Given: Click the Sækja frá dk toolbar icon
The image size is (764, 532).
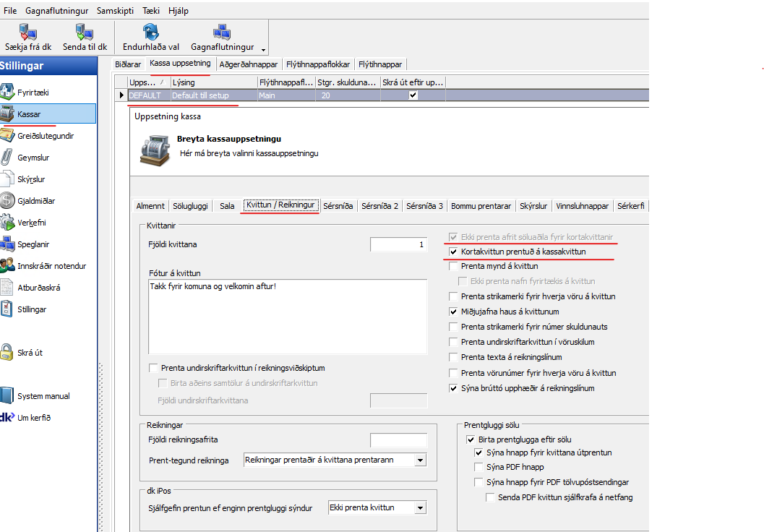Looking at the screenshot, I should pyautogui.click(x=27, y=32).
